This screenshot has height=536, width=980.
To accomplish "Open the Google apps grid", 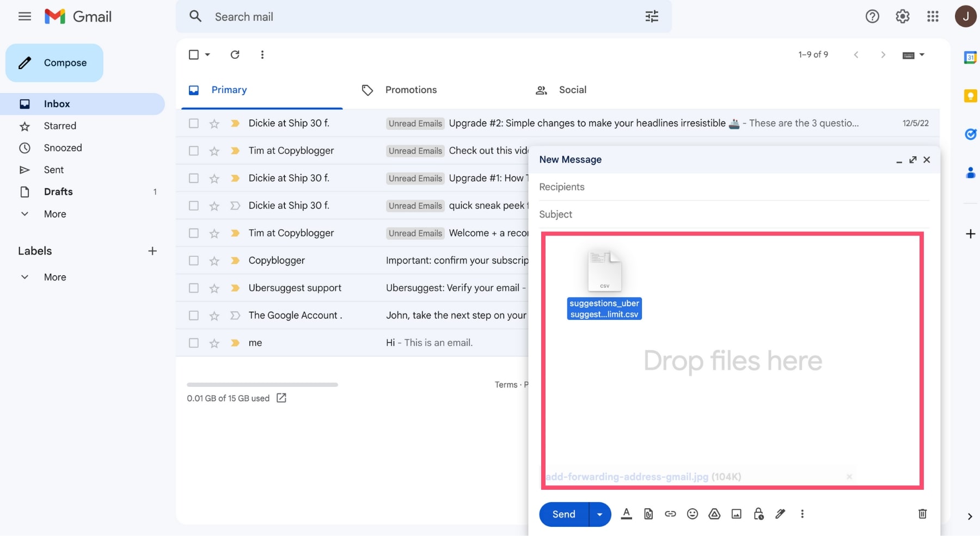I will pyautogui.click(x=933, y=16).
